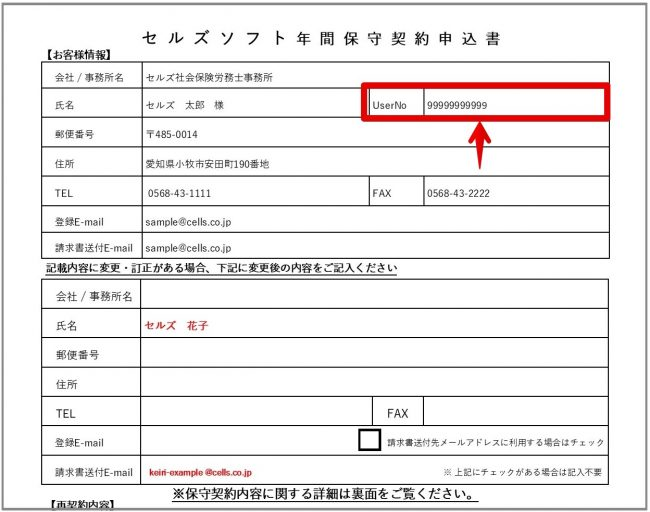The height and width of the screenshot is (512, 650).
Task: Click the empty 住所 field in the change section
Action: pyautogui.click(x=373, y=383)
